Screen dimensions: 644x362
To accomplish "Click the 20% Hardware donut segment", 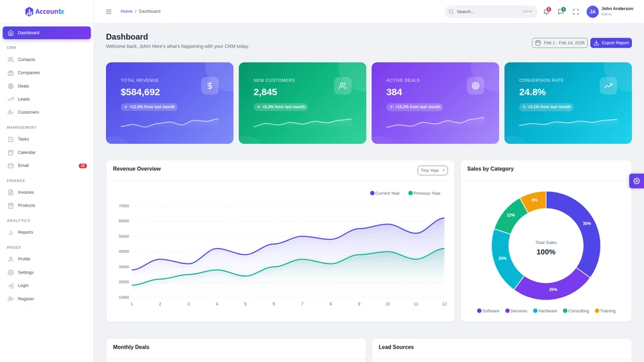I will click(502, 259).
